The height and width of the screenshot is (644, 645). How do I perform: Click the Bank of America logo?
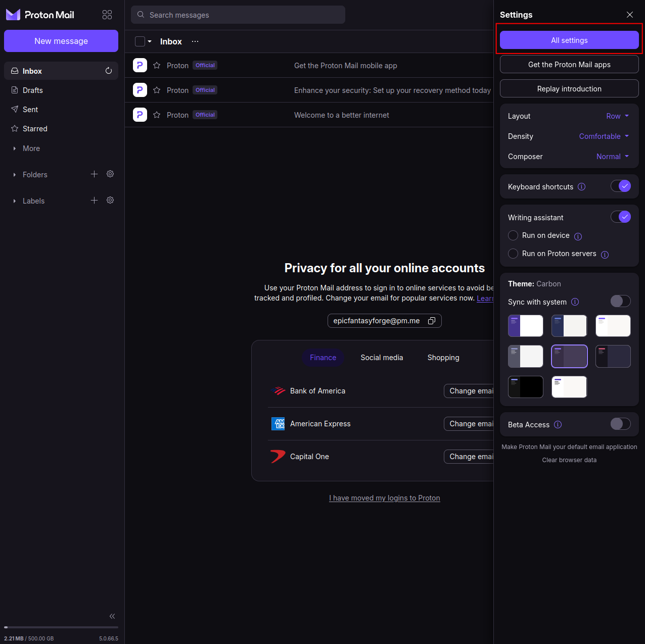pyautogui.click(x=279, y=390)
